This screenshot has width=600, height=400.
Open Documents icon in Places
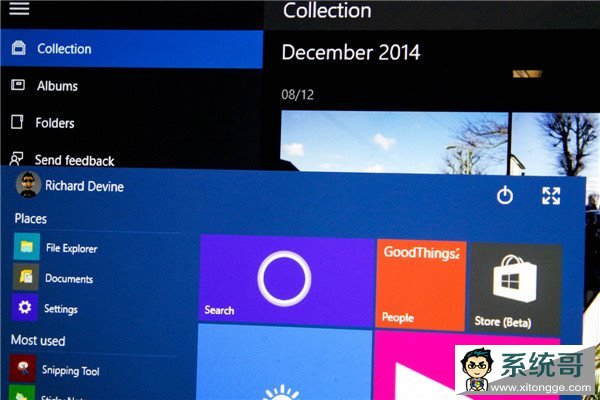click(x=26, y=276)
